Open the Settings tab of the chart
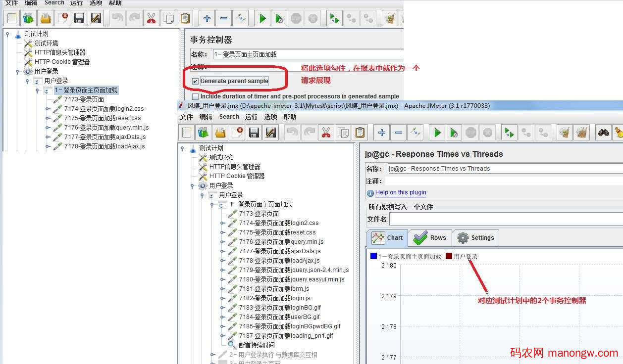Image resolution: width=623 pixels, height=364 pixels. (x=475, y=238)
